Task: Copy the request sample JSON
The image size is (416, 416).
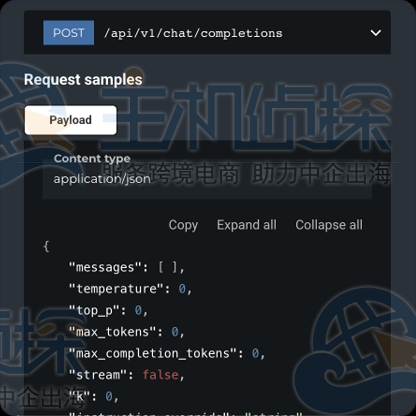Action: pyautogui.click(x=183, y=225)
